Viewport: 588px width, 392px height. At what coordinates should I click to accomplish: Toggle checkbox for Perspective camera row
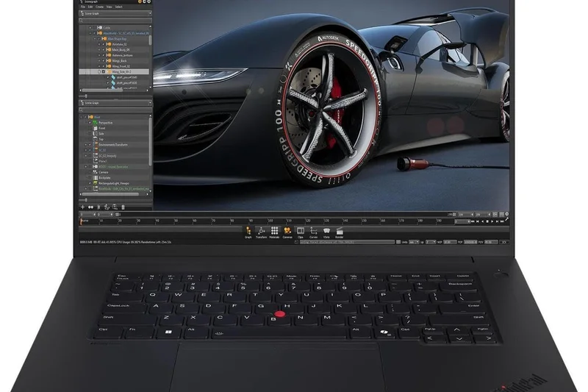[90, 123]
